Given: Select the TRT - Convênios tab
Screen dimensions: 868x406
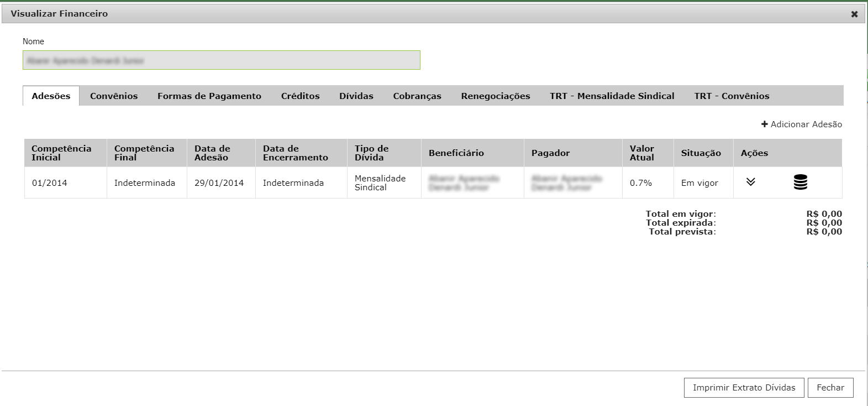Looking at the screenshot, I should coord(731,96).
